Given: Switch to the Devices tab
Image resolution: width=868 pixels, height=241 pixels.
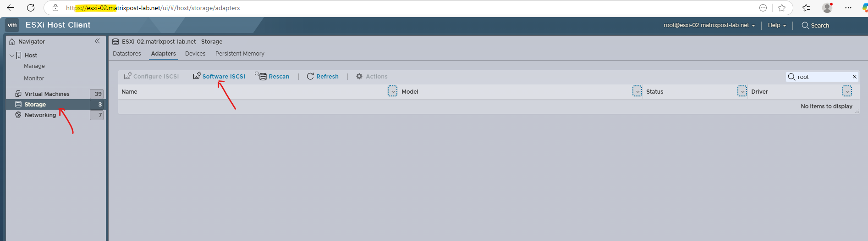Looking at the screenshot, I should click(x=195, y=54).
